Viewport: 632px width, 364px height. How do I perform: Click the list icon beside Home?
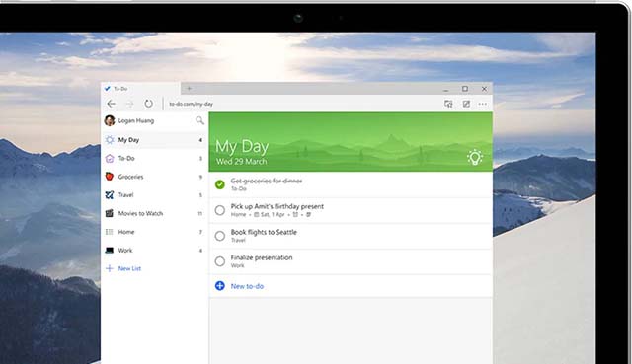point(110,232)
